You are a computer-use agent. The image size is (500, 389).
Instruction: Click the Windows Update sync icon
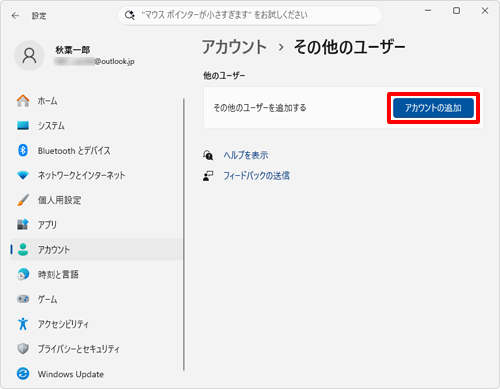23,374
